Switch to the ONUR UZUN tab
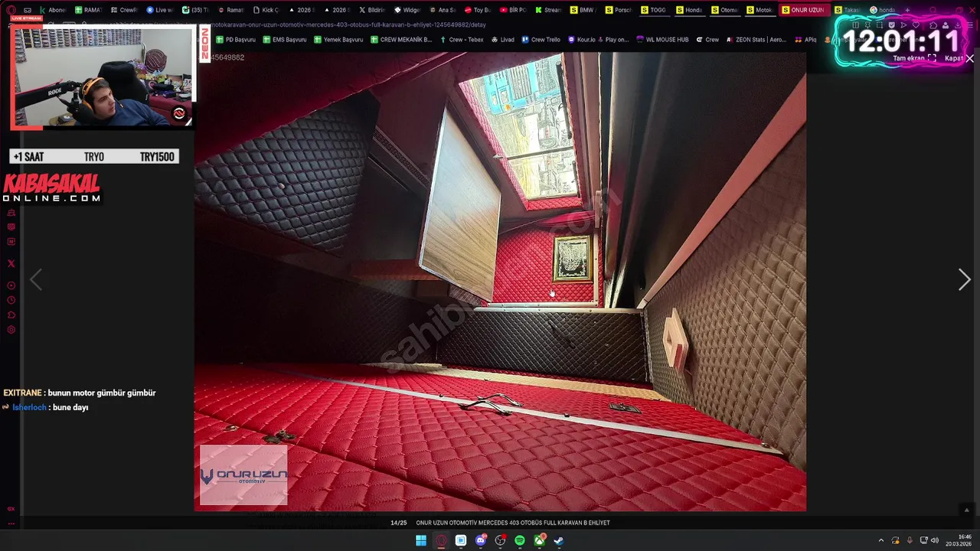Screen dimensions: 980x551 coord(803,10)
